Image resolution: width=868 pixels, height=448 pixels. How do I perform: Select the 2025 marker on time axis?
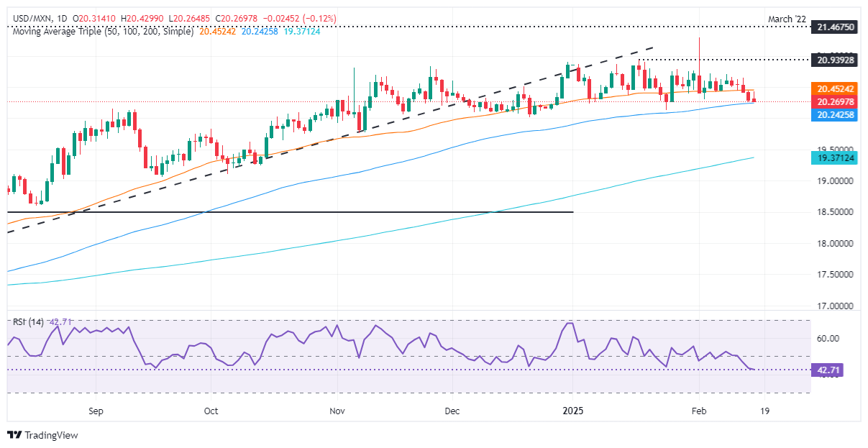572,411
